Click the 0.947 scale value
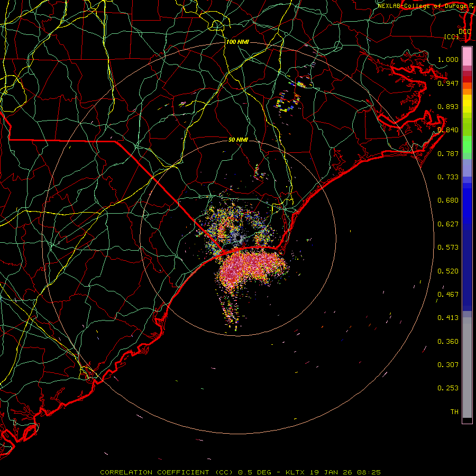This screenshot has height=476, width=476. pyautogui.click(x=448, y=83)
